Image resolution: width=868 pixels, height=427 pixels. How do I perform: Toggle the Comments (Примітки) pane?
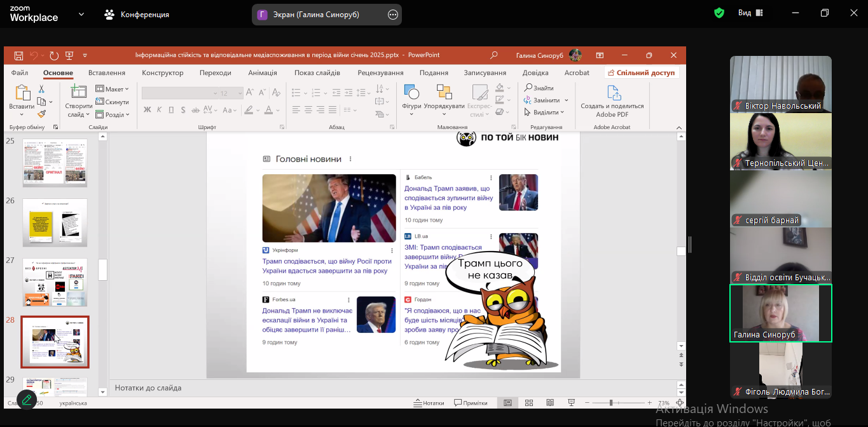coord(471,403)
